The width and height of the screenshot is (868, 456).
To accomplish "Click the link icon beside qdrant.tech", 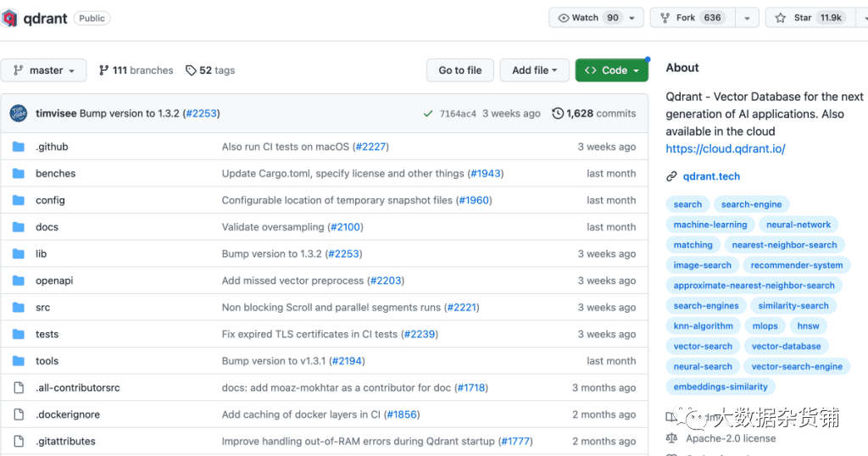I will tap(671, 176).
